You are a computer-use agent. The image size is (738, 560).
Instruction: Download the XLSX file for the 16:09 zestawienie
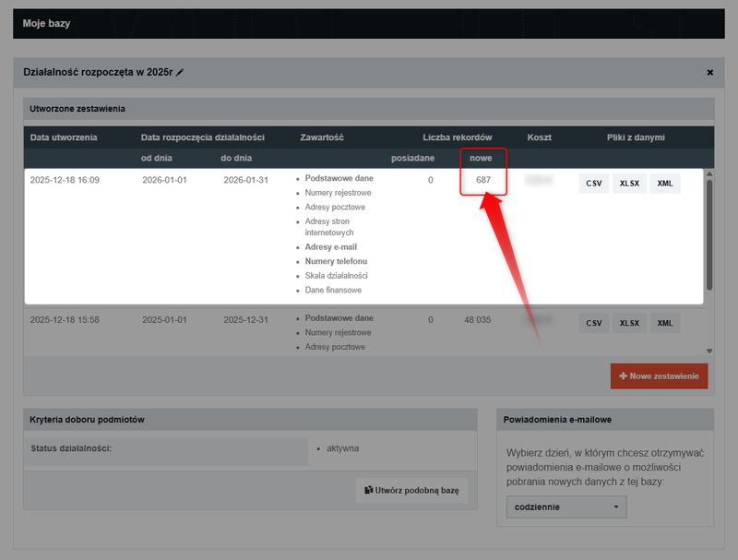628,183
